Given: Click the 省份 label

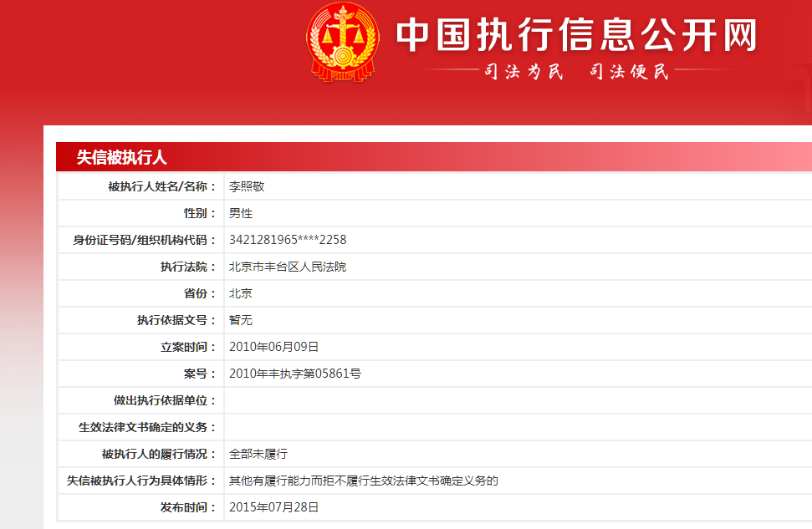Looking at the screenshot, I should coord(200,293).
